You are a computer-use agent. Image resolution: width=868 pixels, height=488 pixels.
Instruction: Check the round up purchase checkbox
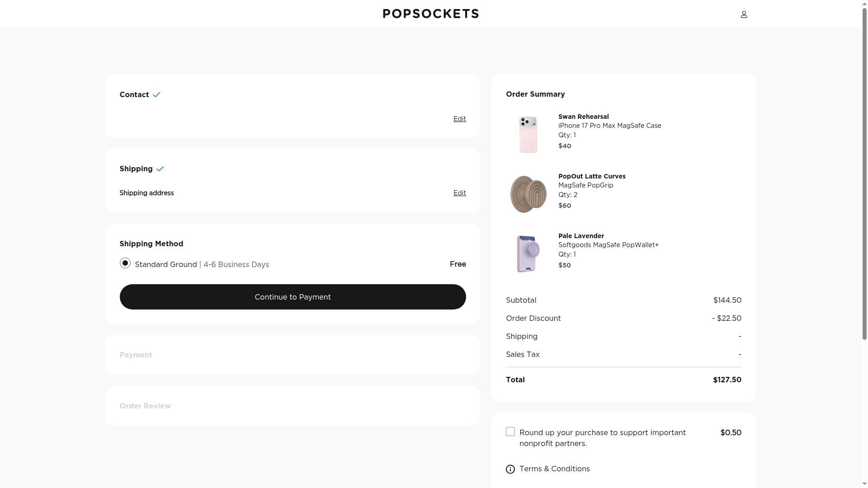[510, 432]
